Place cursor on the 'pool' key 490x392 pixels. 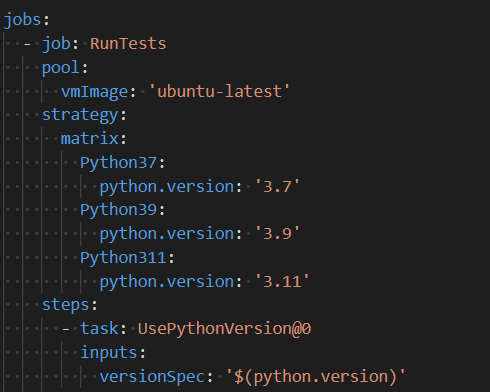(60, 68)
